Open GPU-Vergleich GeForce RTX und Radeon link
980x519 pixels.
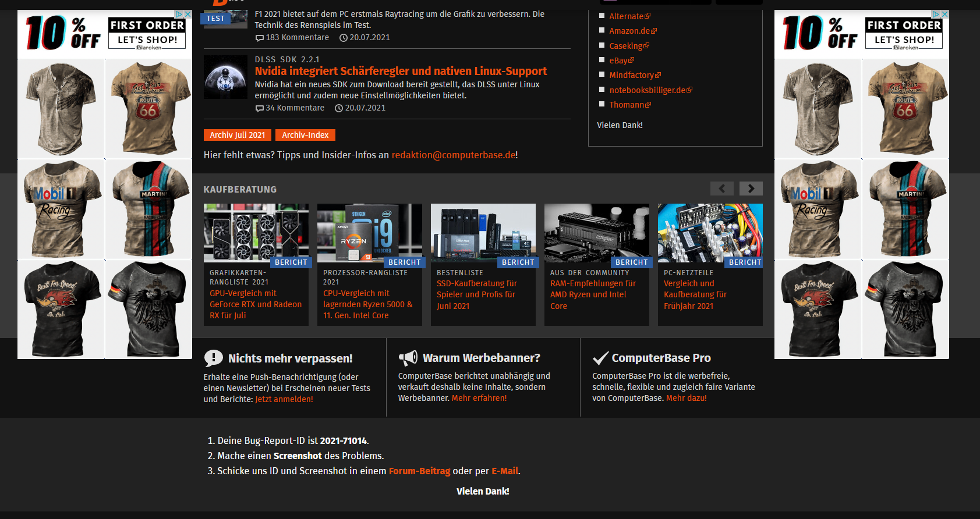point(256,304)
